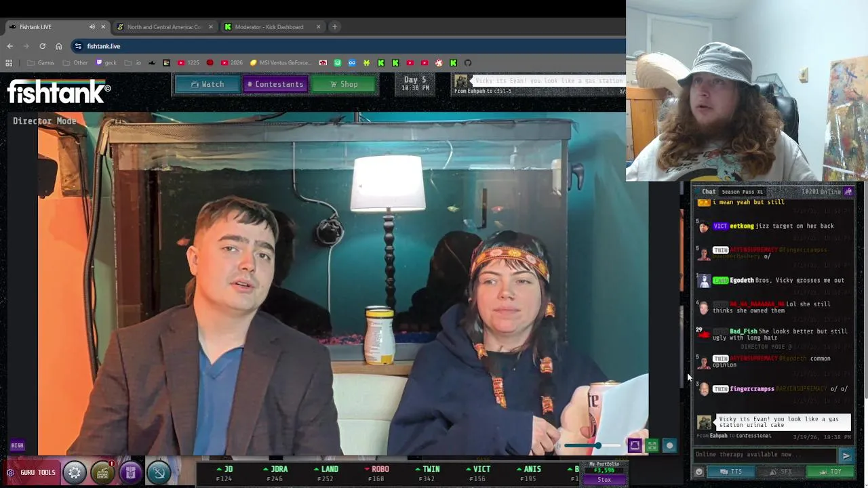Select the JD stock ticker
This screenshot has width=868, height=488.
click(224, 473)
